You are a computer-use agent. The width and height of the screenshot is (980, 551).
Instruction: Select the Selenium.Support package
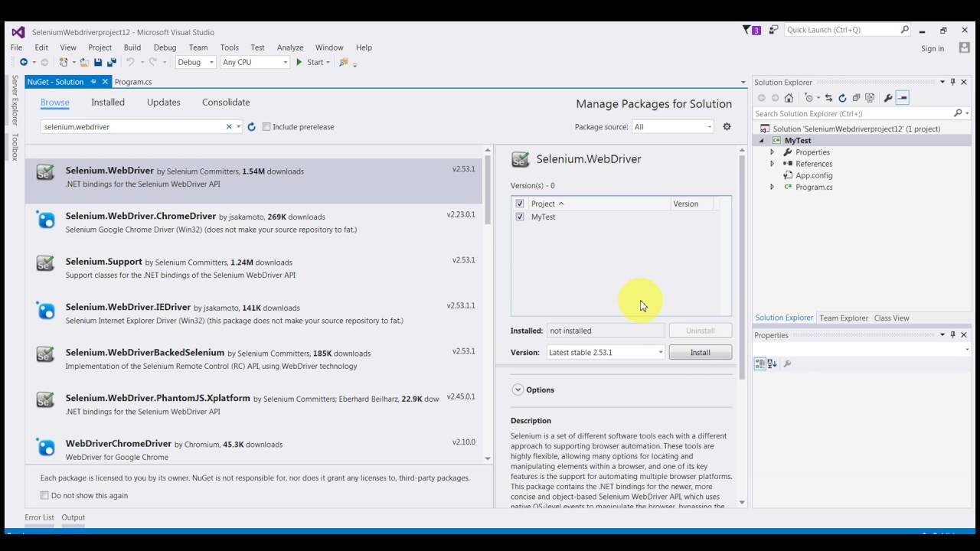click(x=253, y=269)
